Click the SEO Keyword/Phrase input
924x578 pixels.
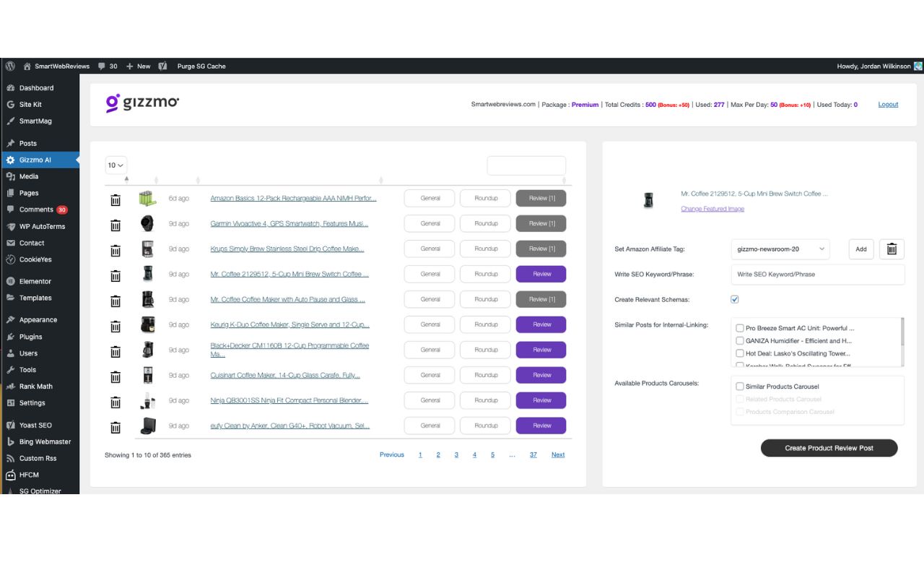point(817,275)
